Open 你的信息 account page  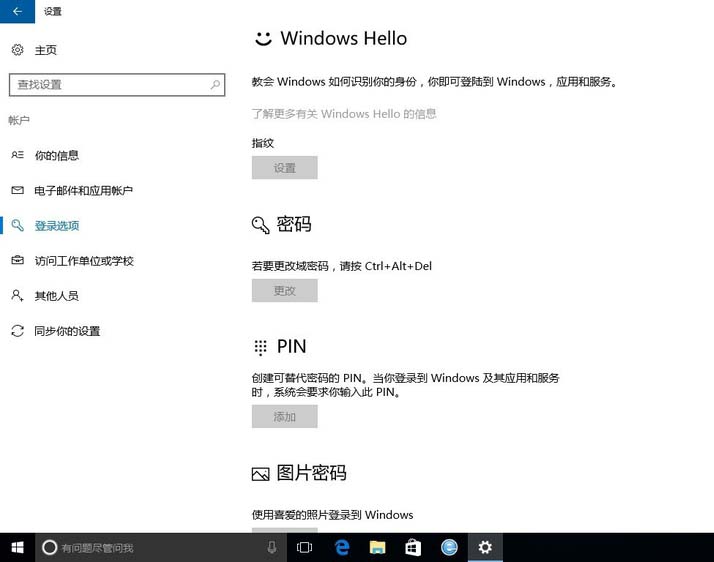click(56, 156)
